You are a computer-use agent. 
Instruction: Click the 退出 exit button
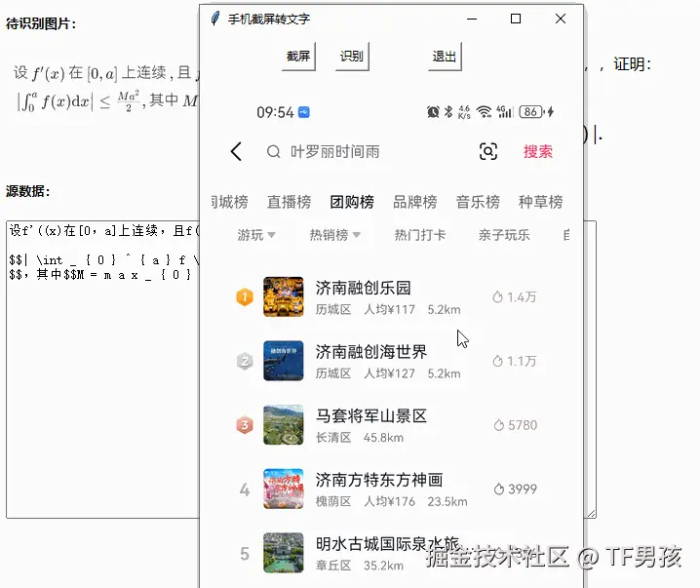pyautogui.click(x=445, y=57)
